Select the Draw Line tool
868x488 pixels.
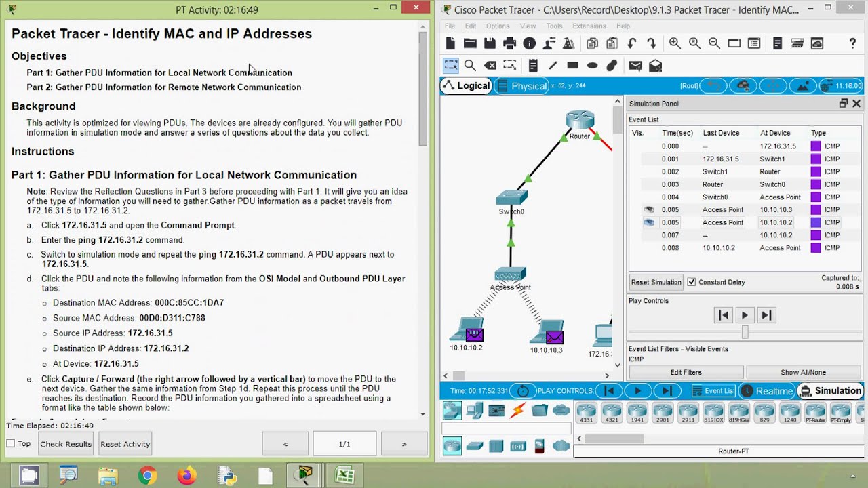click(553, 66)
